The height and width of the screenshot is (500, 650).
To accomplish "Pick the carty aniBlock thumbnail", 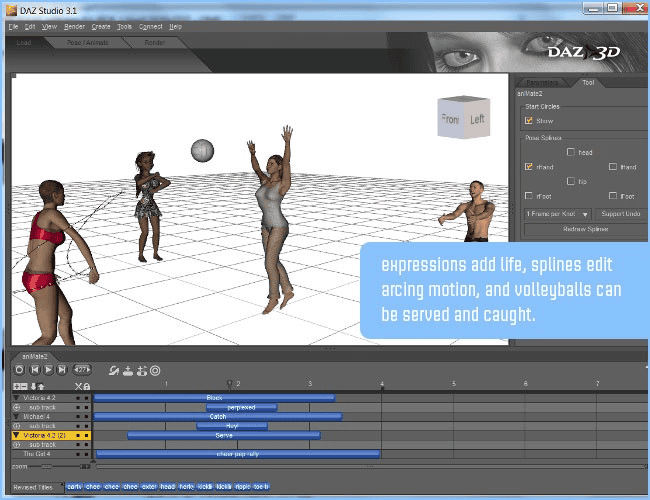I will [74, 487].
